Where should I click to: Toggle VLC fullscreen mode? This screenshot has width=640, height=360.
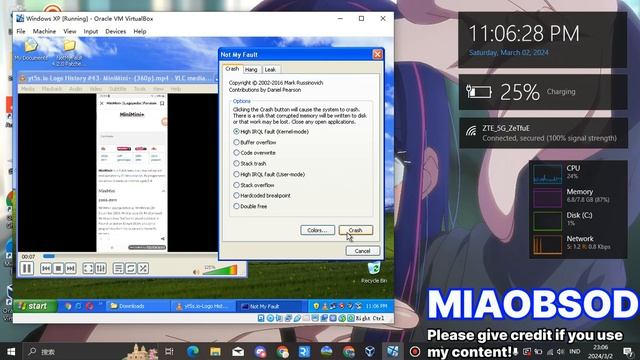pos(88,268)
